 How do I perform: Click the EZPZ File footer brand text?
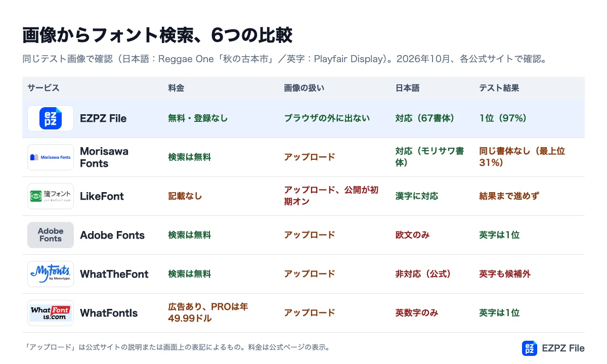563,348
